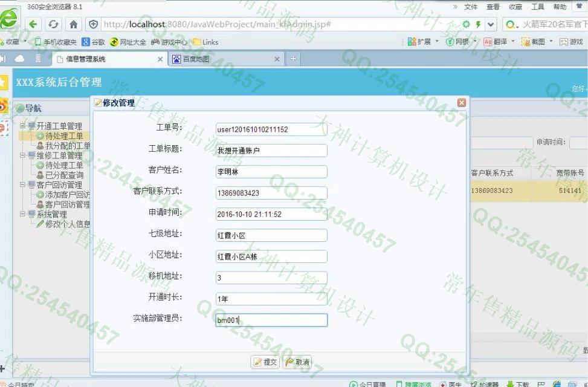Go to browser home page icon
This screenshot has width=588, height=387.
click(x=74, y=25)
